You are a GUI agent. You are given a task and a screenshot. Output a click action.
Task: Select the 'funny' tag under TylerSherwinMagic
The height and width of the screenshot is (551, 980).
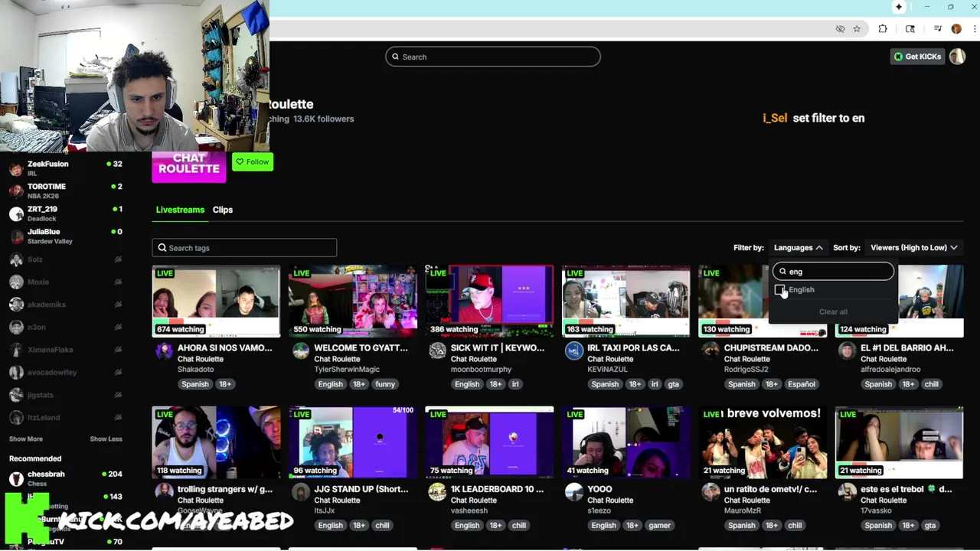pos(385,384)
